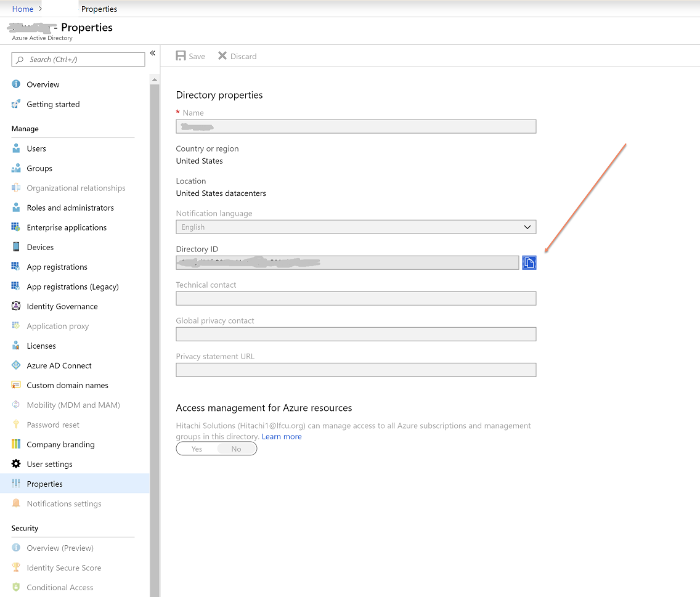Viewport: 700px width, 597px height.
Task: Toggle Identity Secure Score section
Action: [x=65, y=567]
